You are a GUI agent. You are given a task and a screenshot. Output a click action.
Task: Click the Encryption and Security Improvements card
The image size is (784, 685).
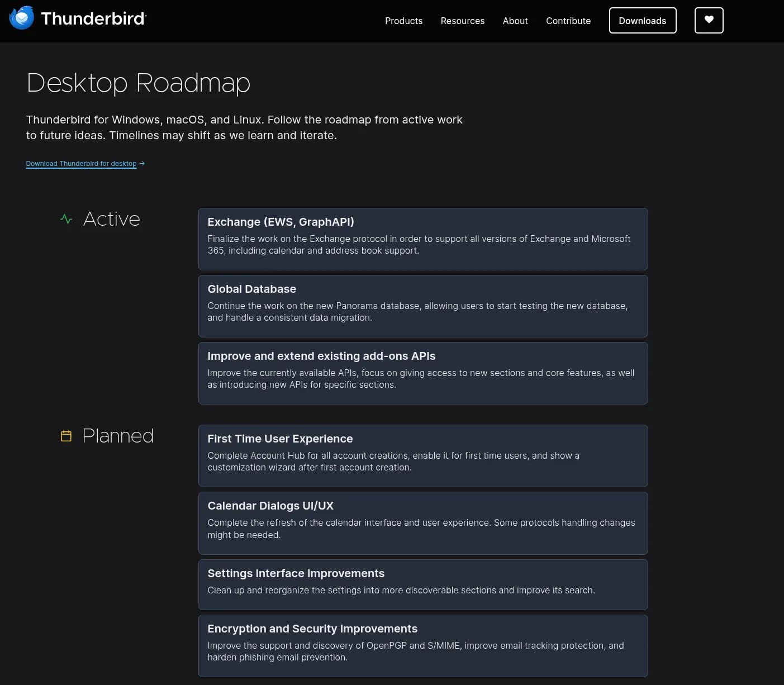[422, 645]
